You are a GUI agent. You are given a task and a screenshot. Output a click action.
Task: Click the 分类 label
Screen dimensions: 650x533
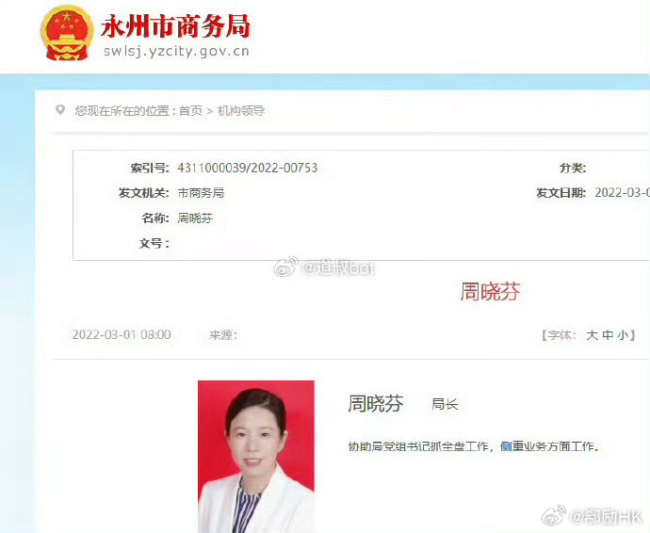(573, 168)
